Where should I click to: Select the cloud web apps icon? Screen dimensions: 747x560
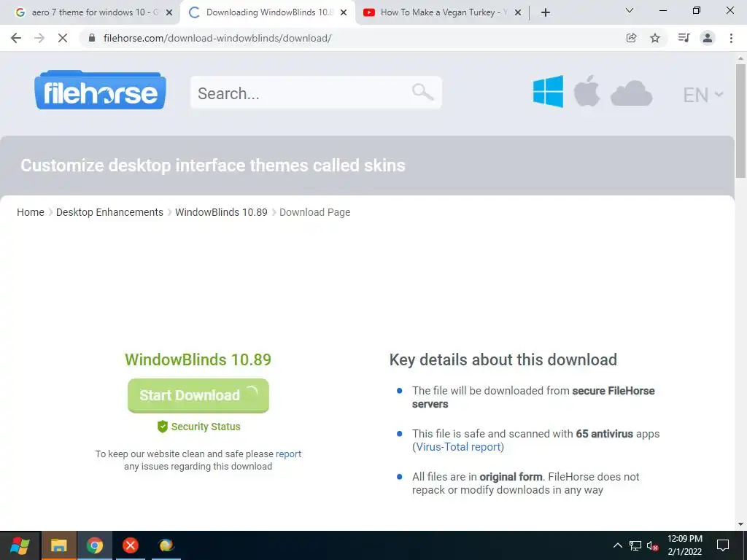click(631, 93)
